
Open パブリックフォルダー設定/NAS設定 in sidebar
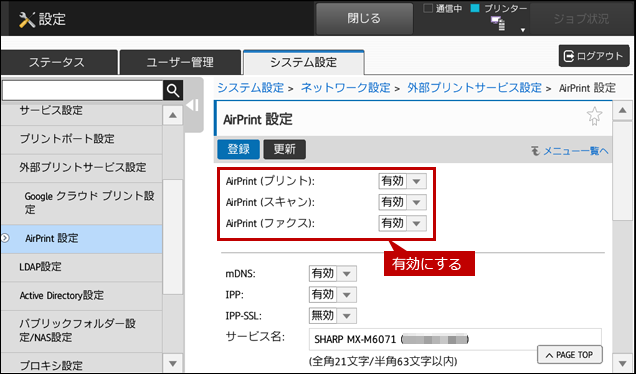(x=81, y=331)
